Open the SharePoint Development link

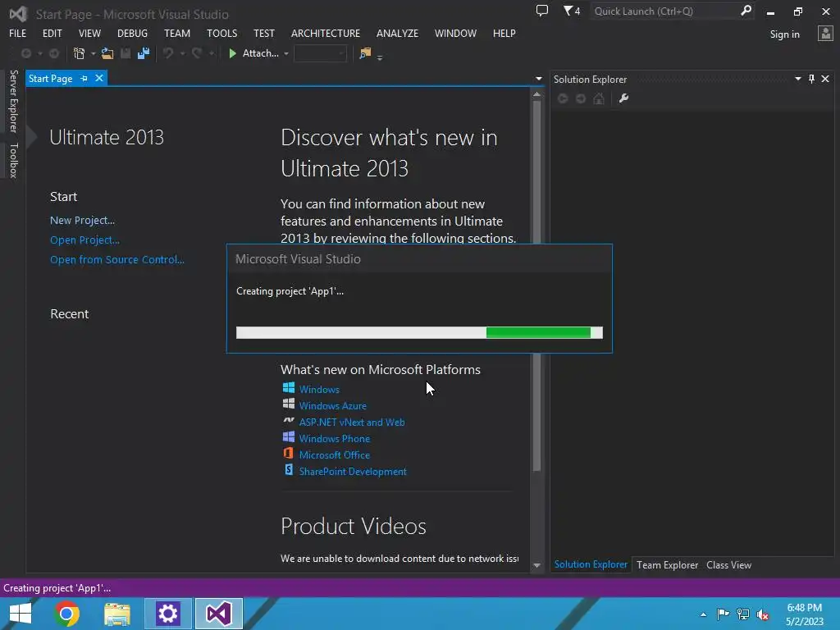(x=353, y=472)
